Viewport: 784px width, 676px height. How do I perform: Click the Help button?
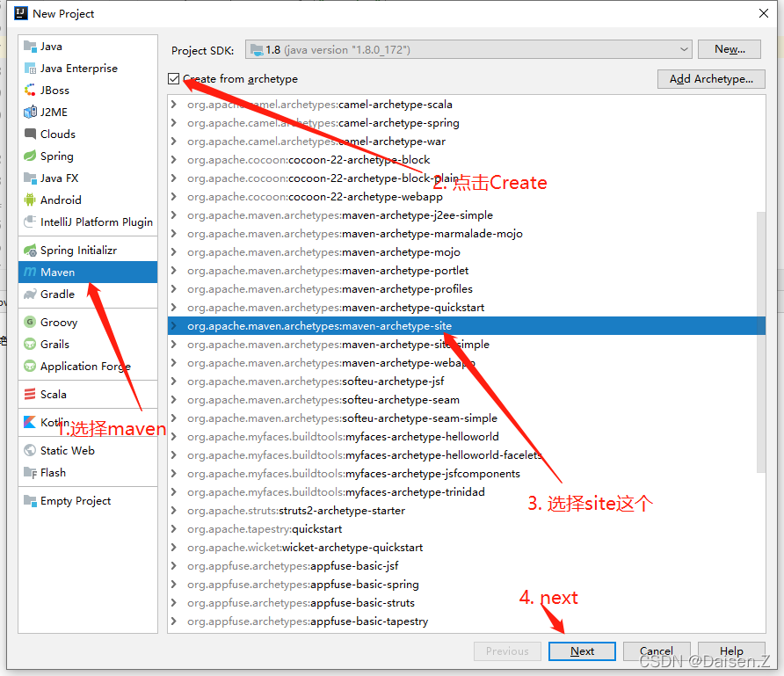(x=731, y=651)
